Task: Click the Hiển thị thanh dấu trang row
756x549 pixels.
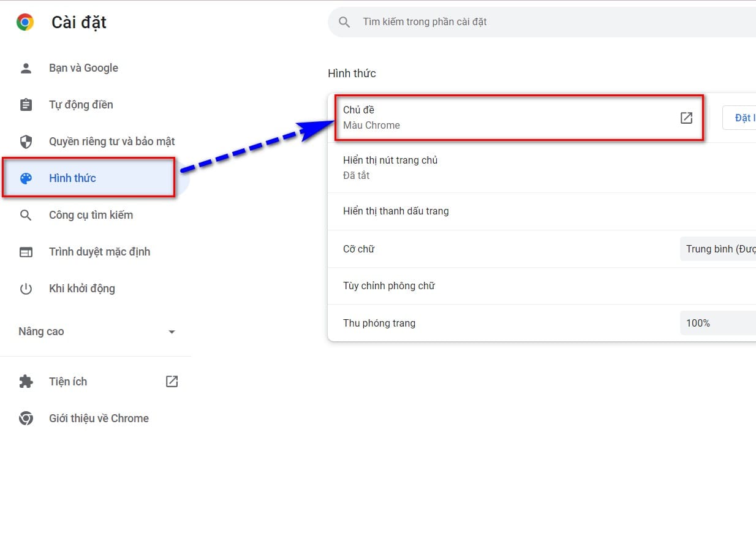Action: tap(542, 211)
